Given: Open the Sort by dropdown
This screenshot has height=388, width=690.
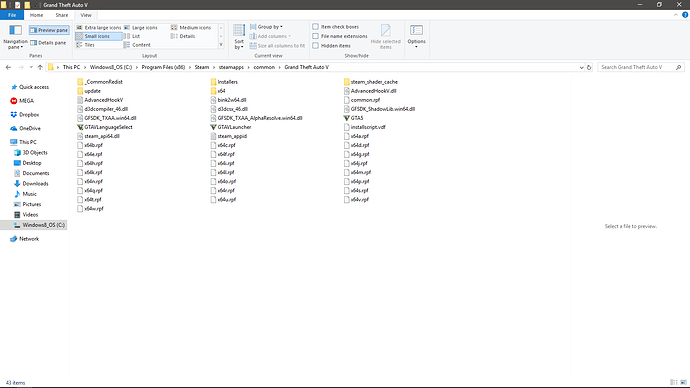Looking at the screenshot, I should (x=239, y=37).
